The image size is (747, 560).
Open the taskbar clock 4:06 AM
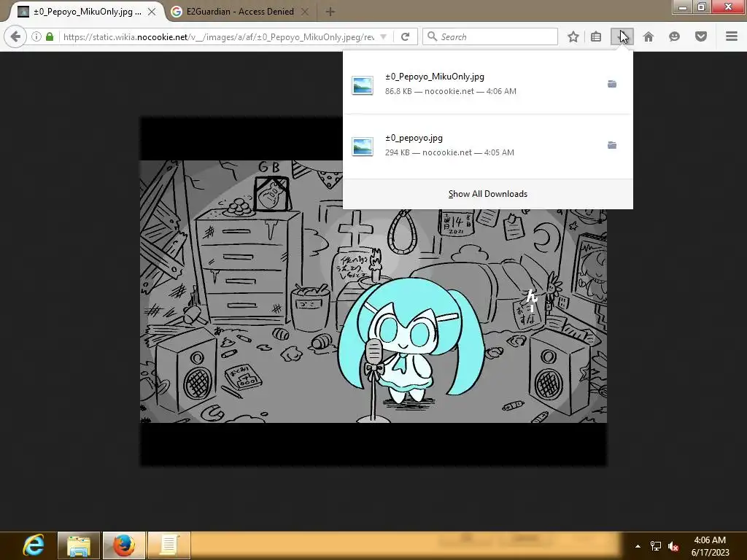point(710,546)
